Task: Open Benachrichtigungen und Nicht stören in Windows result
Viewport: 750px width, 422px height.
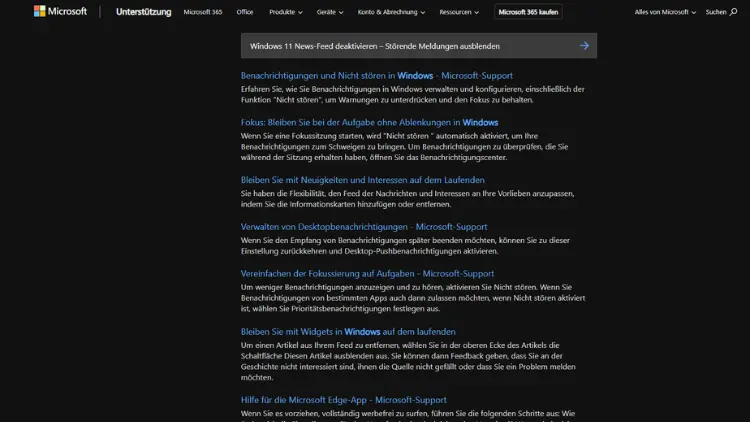Action: pos(376,76)
